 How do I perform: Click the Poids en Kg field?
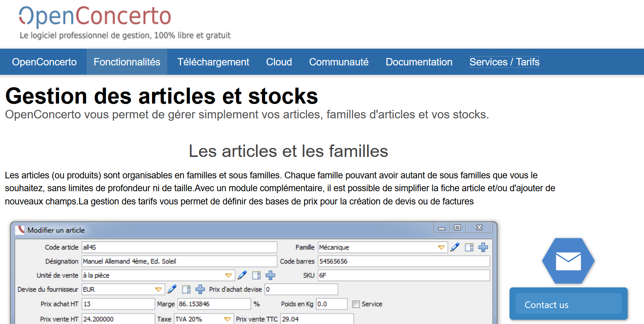(331, 304)
